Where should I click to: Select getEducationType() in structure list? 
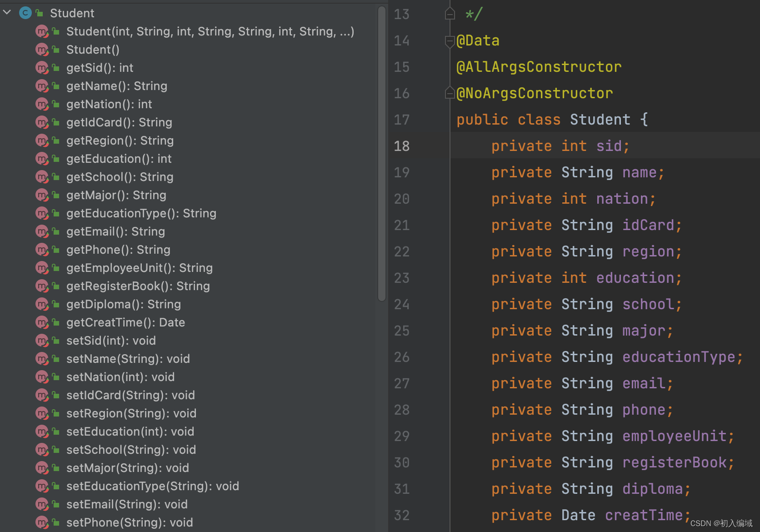tap(141, 213)
